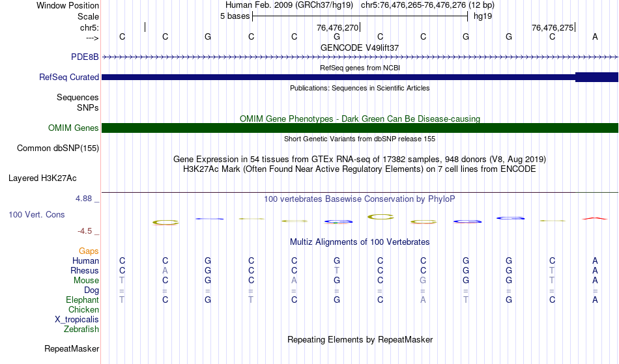Select the Rhesus alignment row label

coord(85,270)
